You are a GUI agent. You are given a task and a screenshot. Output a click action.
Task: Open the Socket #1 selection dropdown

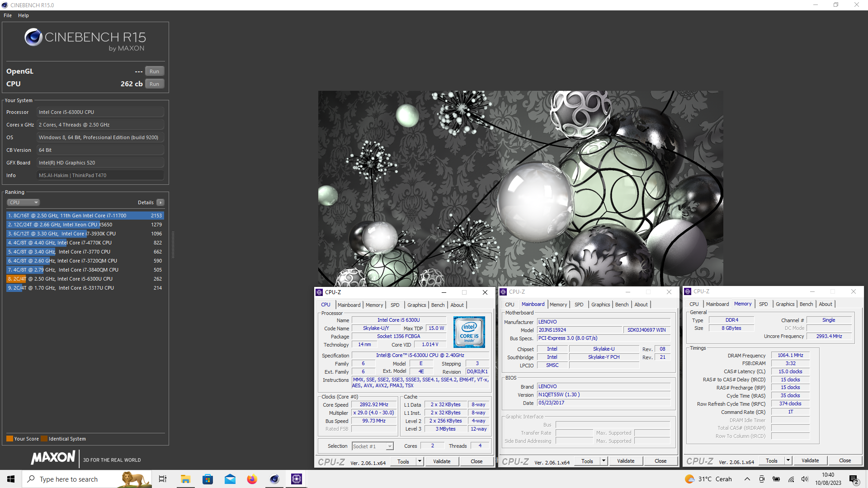pyautogui.click(x=373, y=446)
